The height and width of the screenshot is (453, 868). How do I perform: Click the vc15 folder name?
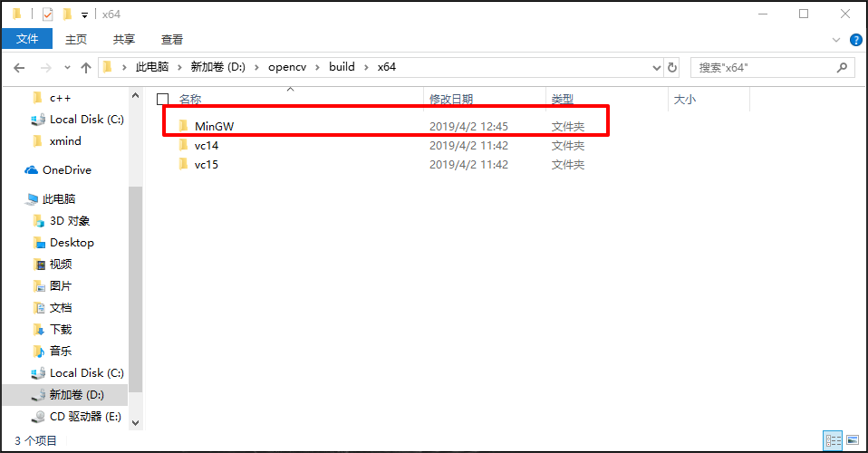(207, 165)
